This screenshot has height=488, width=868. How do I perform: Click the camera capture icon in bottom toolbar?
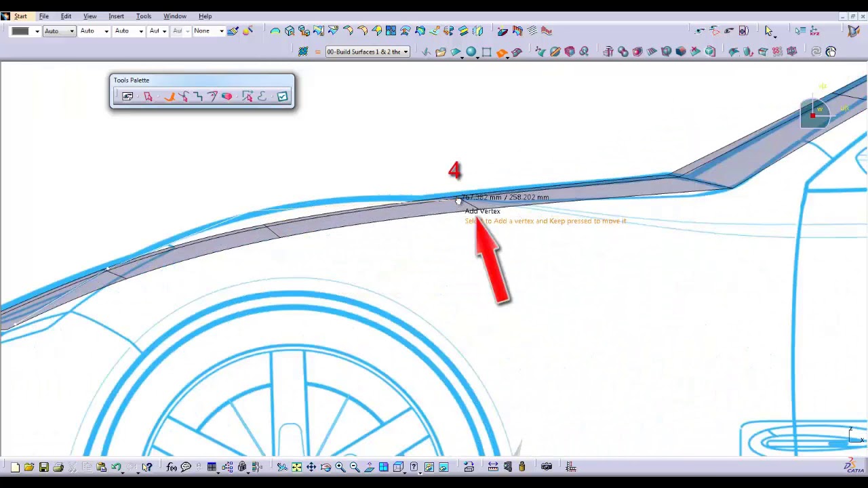(546, 466)
